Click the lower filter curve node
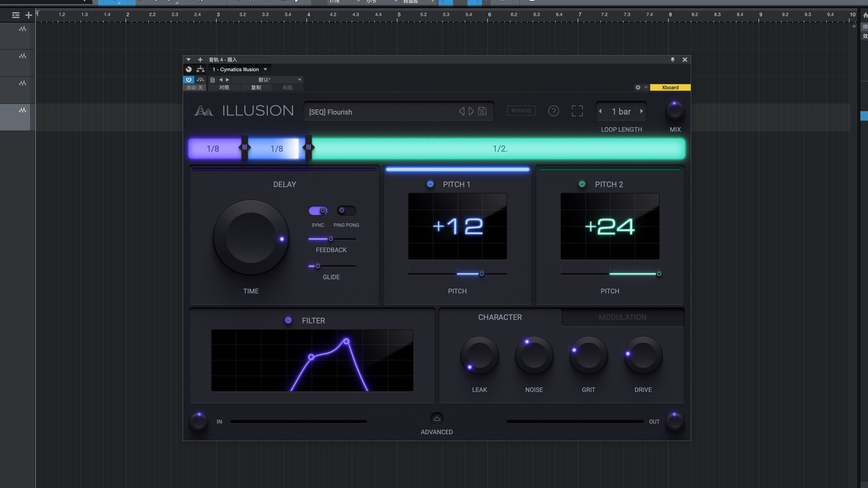 point(311,357)
